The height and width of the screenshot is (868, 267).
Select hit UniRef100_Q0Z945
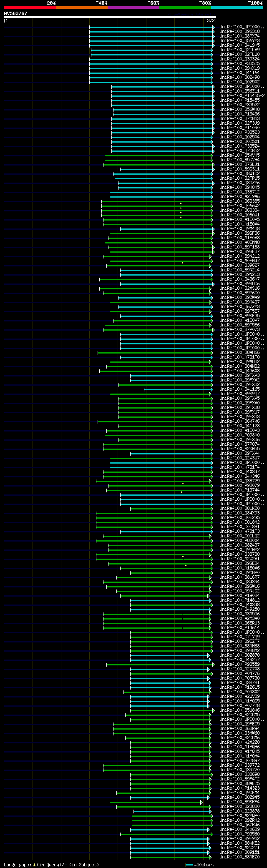coord(239,797)
